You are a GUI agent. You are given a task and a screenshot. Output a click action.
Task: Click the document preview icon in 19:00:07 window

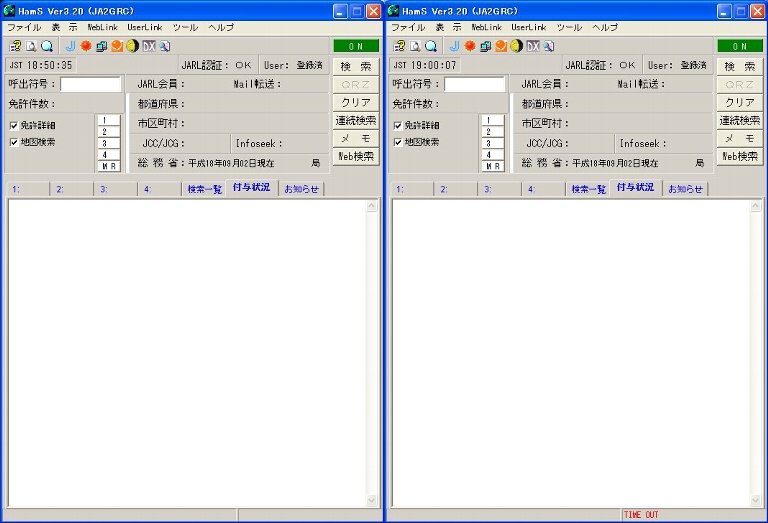pyautogui.click(x=415, y=46)
